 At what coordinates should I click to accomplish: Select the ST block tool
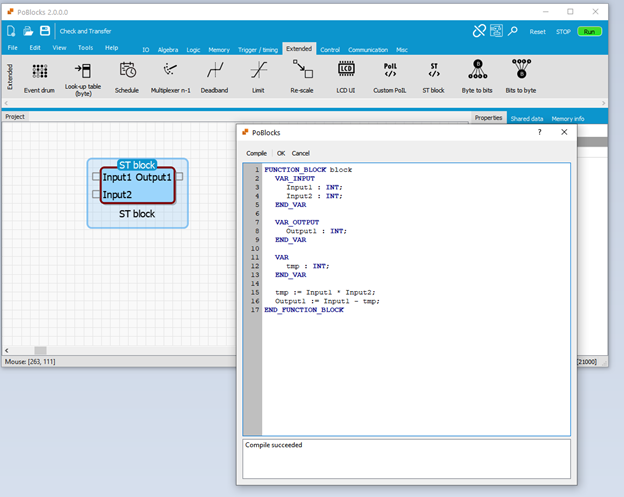tap(433, 78)
